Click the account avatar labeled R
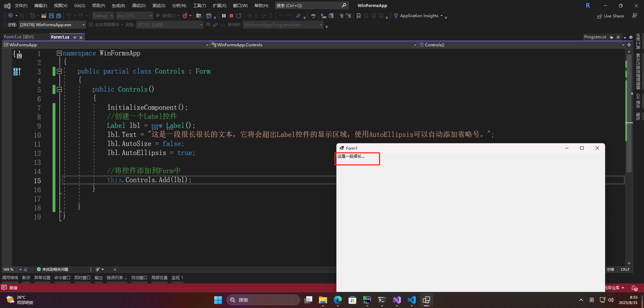This screenshot has height=308, width=644. (x=588, y=5)
